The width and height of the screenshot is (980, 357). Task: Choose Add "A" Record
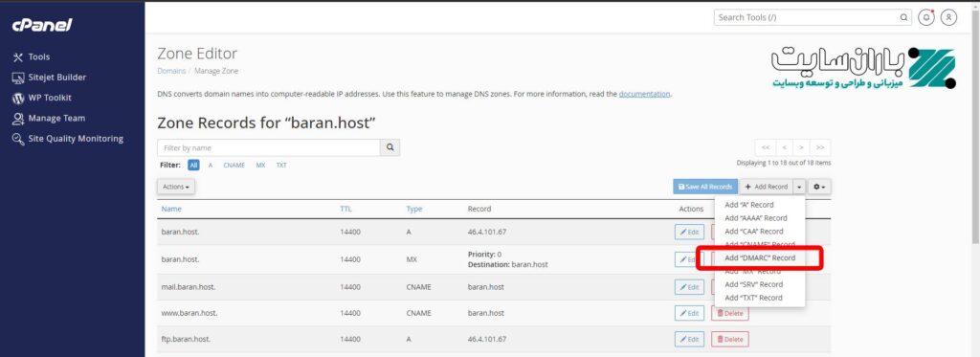[748, 205]
